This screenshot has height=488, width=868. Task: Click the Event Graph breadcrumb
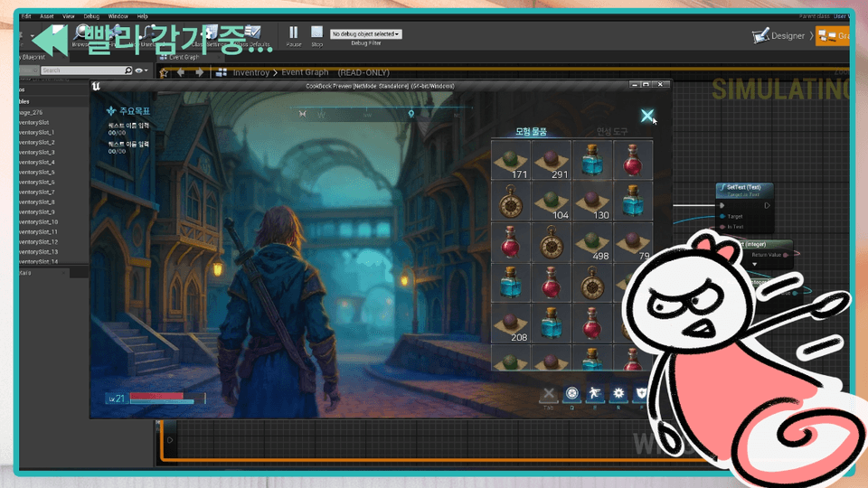point(305,72)
